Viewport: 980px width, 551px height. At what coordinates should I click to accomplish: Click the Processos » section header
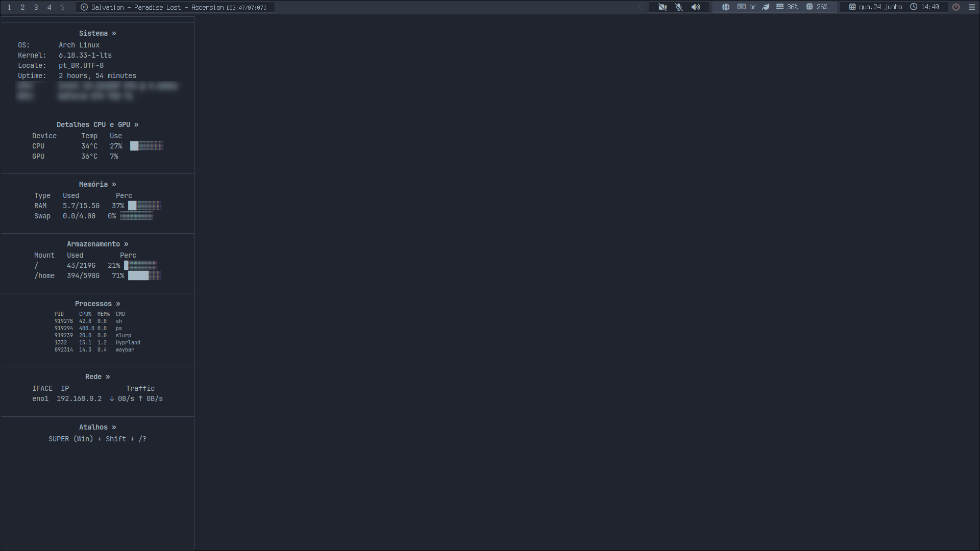(97, 304)
